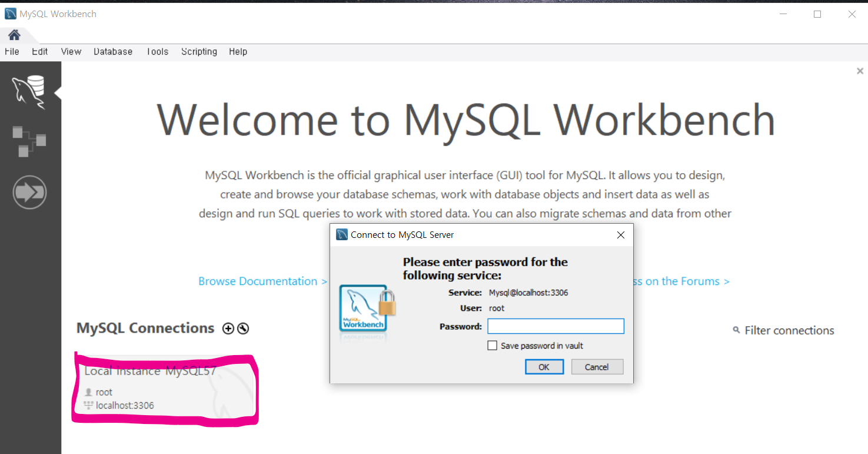Open the Migration wizard sidebar icon

29,192
